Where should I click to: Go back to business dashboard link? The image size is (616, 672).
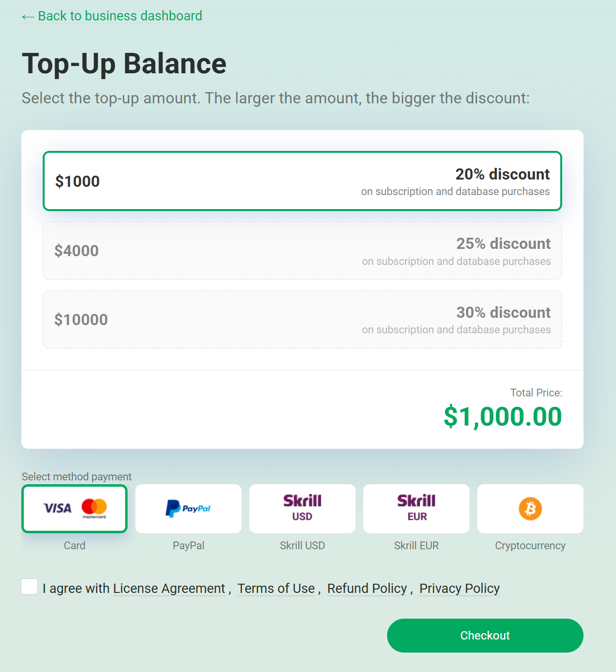click(x=112, y=16)
